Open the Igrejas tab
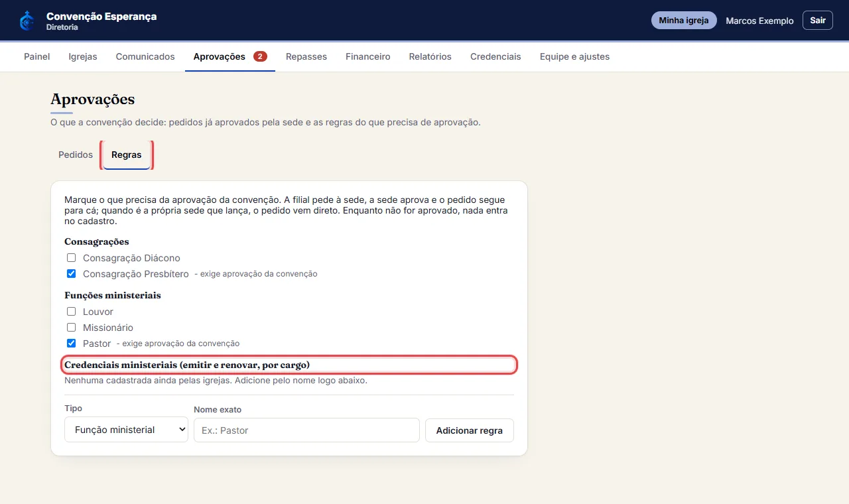This screenshot has width=849, height=504. coord(83,56)
